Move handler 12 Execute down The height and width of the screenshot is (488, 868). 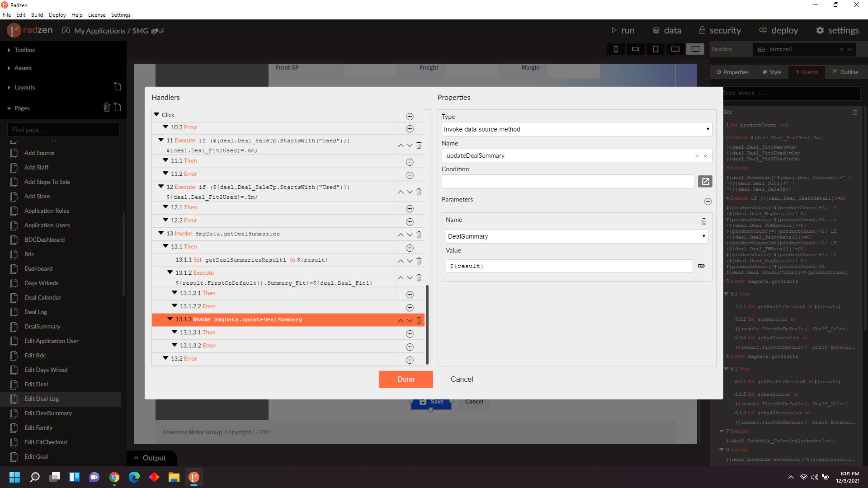click(x=410, y=192)
